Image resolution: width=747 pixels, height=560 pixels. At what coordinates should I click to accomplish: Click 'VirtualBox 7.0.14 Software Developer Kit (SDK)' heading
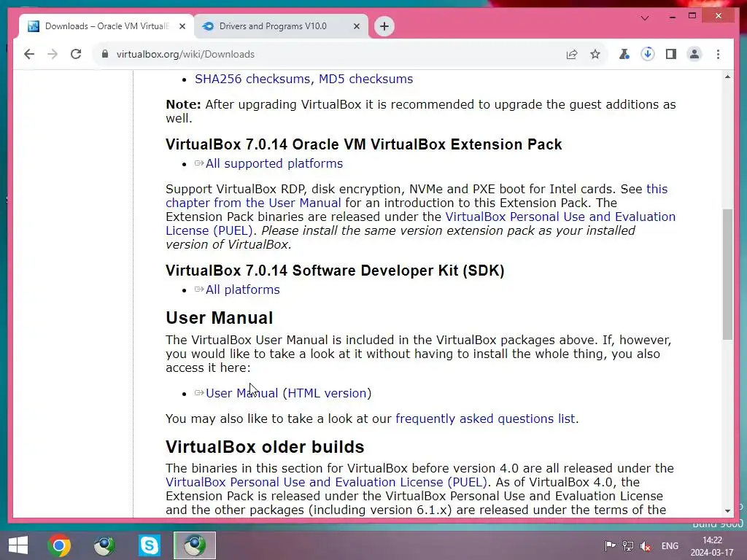335,271
